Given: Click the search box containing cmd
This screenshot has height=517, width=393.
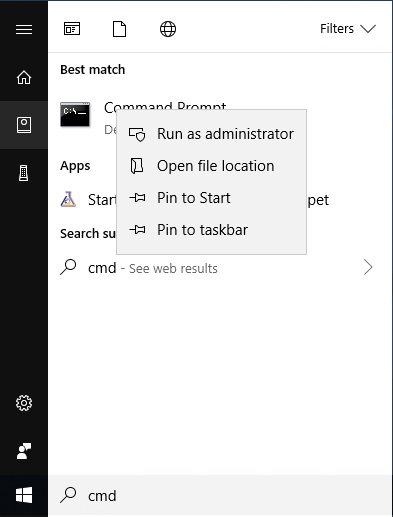Looking at the screenshot, I should 220,496.
